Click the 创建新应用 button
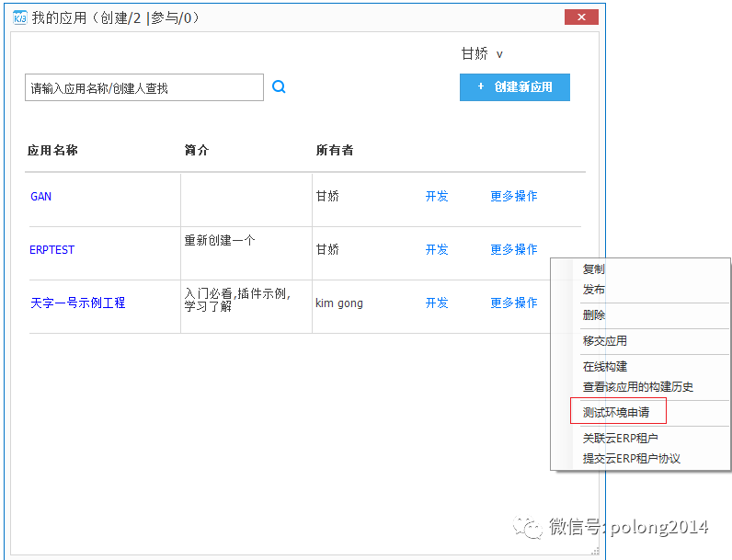Screen dimensions: 732x560 (515, 87)
